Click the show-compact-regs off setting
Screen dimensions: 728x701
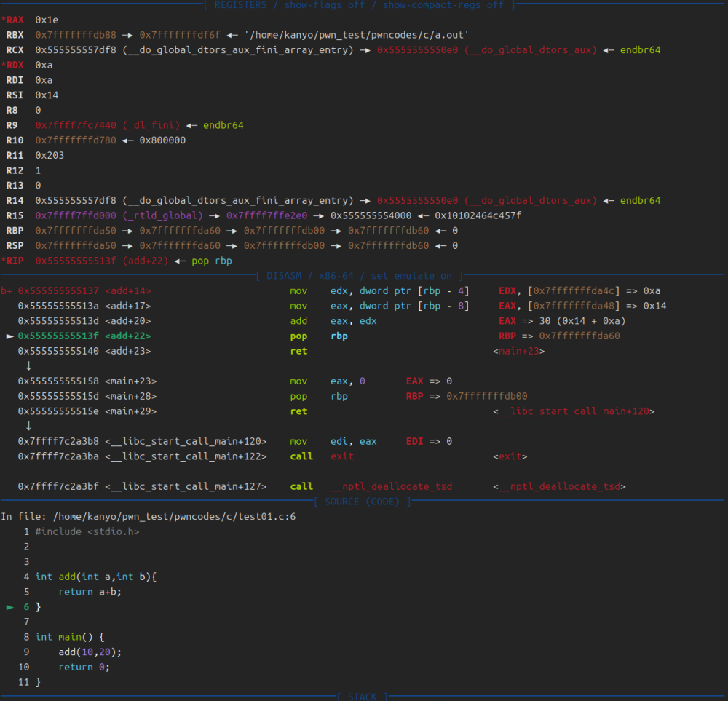[x=443, y=5]
